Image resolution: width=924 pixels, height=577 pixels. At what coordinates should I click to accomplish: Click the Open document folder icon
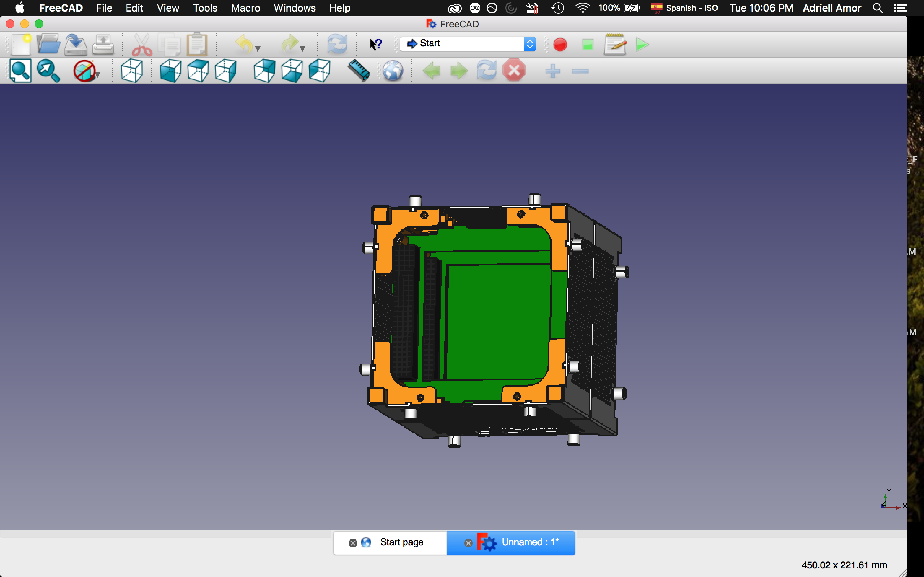tap(48, 44)
